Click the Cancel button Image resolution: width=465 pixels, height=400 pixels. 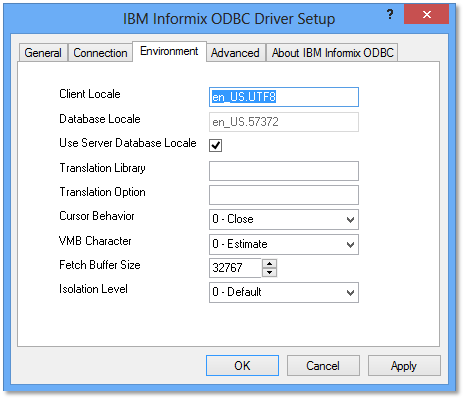pyautogui.click(x=323, y=365)
